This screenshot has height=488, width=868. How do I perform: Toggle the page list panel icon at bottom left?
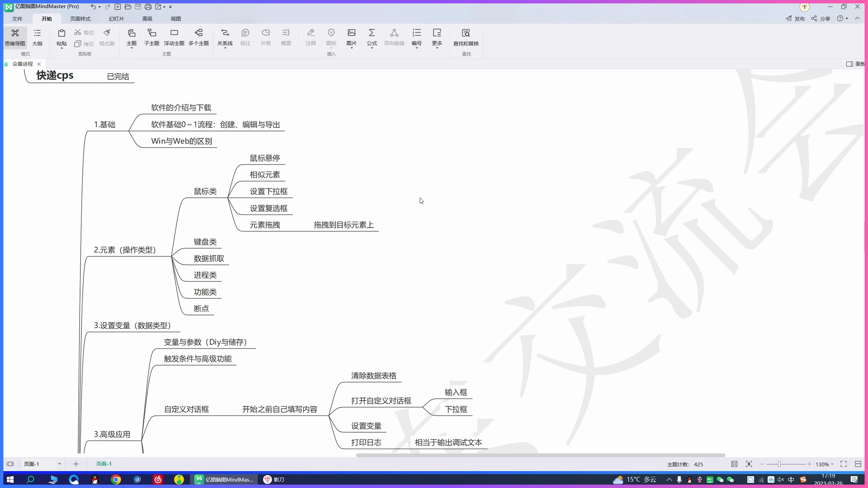click(10, 464)
